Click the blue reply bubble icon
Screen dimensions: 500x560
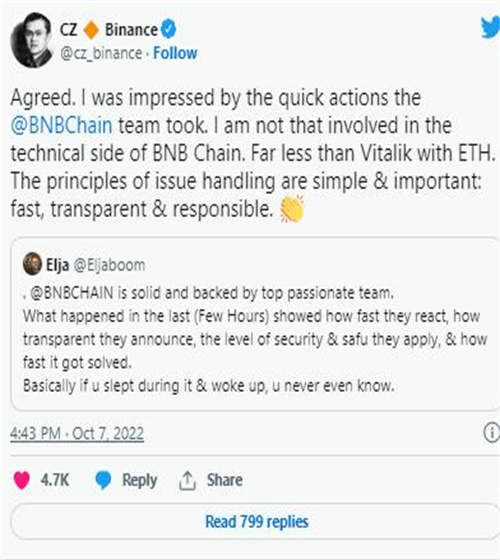(103, 480)
